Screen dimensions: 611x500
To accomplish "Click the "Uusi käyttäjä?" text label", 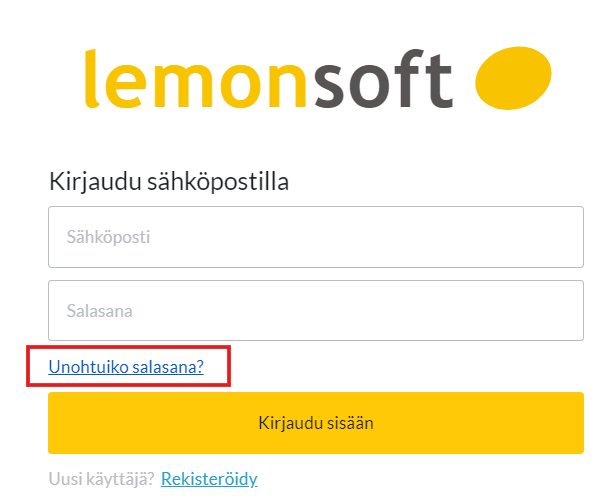I will click(101, 479).
